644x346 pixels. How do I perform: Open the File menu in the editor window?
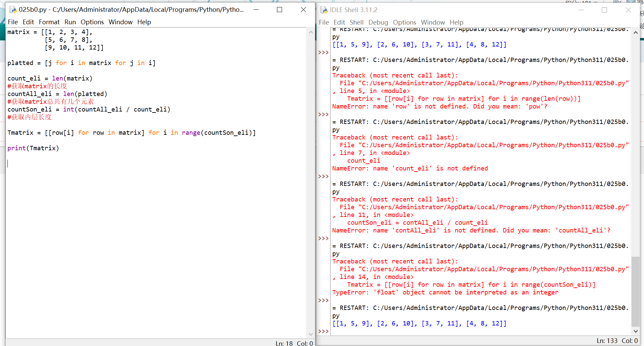pyautogui.click(x=13, y=22)
